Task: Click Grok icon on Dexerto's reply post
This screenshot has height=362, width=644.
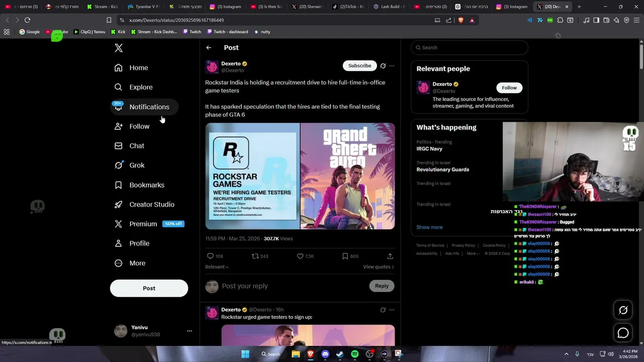Action: pos(383,310)
